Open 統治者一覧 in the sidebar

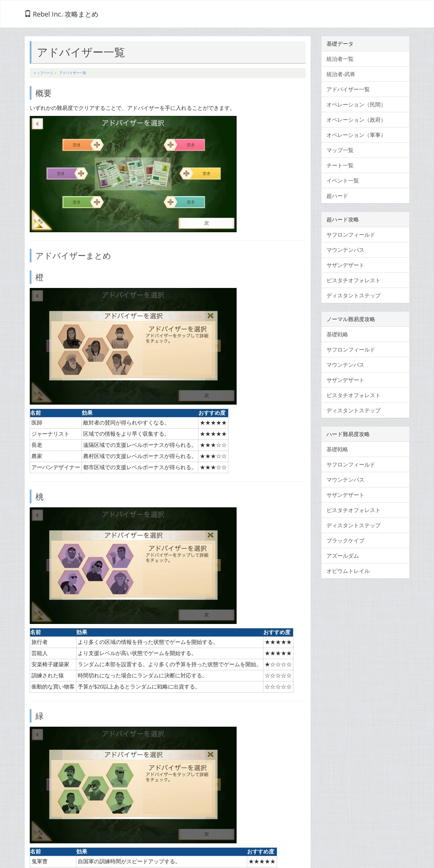[365, 59]
